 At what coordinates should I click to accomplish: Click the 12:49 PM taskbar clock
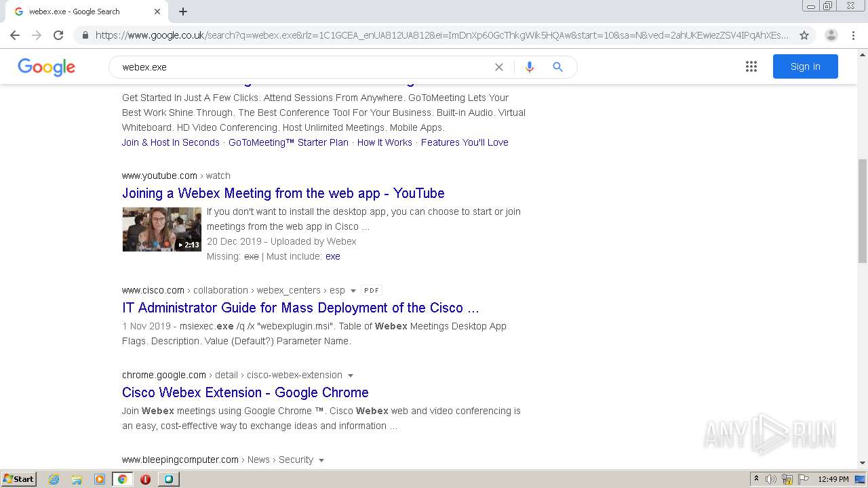pos(833,479)
